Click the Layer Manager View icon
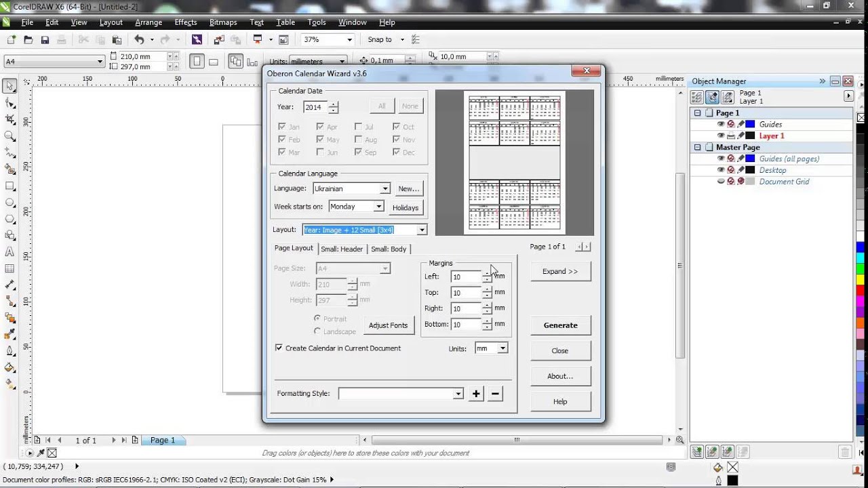 [728, 98]
